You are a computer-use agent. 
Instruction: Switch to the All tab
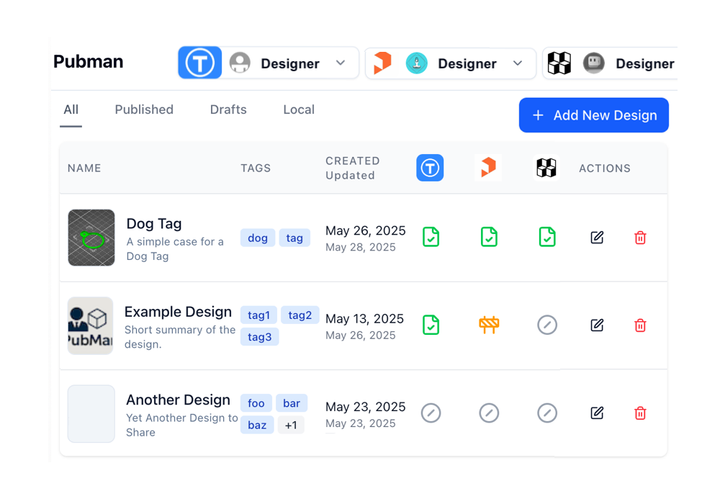(x=71, y=110)
